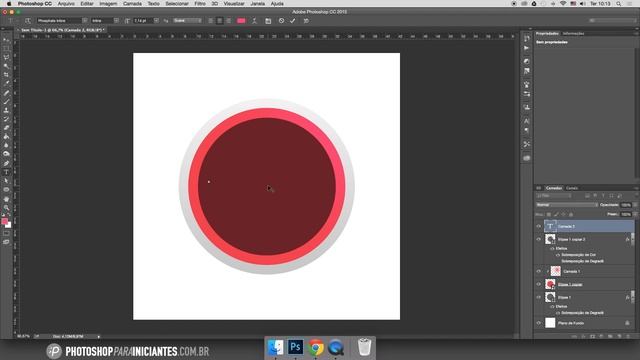Select the Pen tool
The width and height of the screenshot is (640, 360).
6,163
